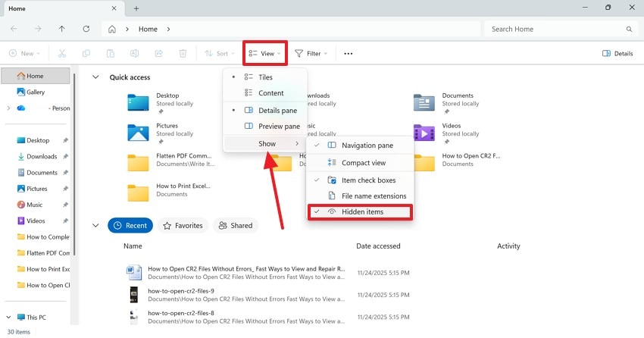Viewport: 644px width, 338px height.
Task: Click the Refresh icon in navigation bar
Action: (86, 29)
